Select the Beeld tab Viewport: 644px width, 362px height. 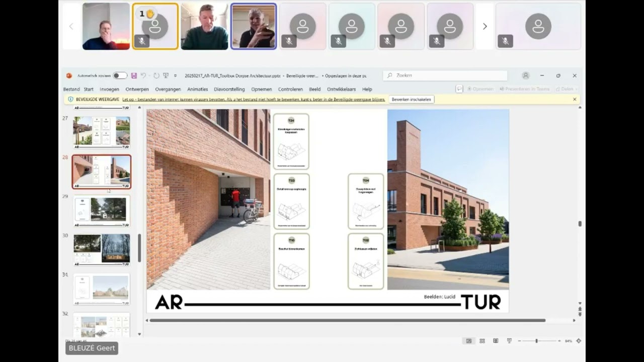(314, 89)
